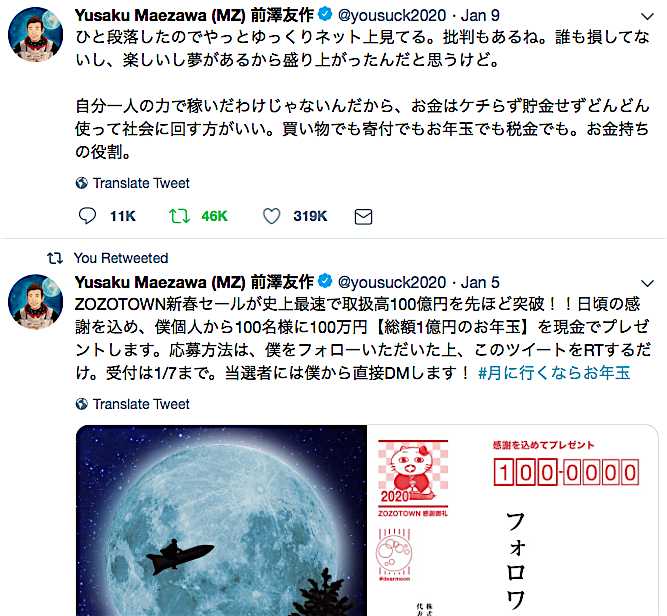Screen dimensions: 667x616
Task: Translate the Jan 5 ZOZOTOWN tweet
Action: point(141,404)
